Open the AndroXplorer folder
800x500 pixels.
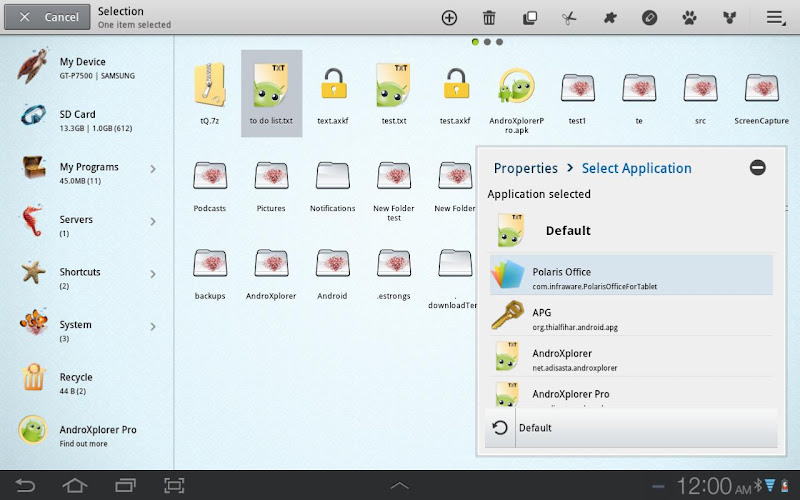tap(271, 273)
